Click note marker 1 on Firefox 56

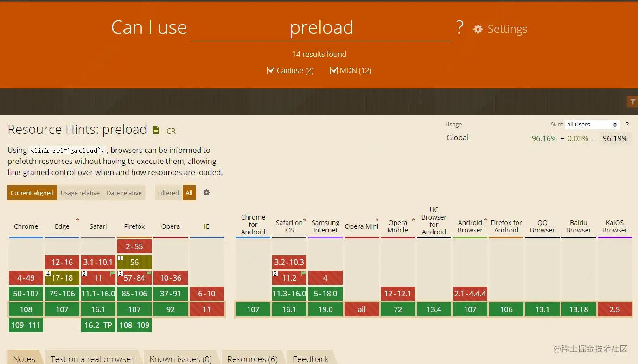pyautogui.click(x=120, y=258)
